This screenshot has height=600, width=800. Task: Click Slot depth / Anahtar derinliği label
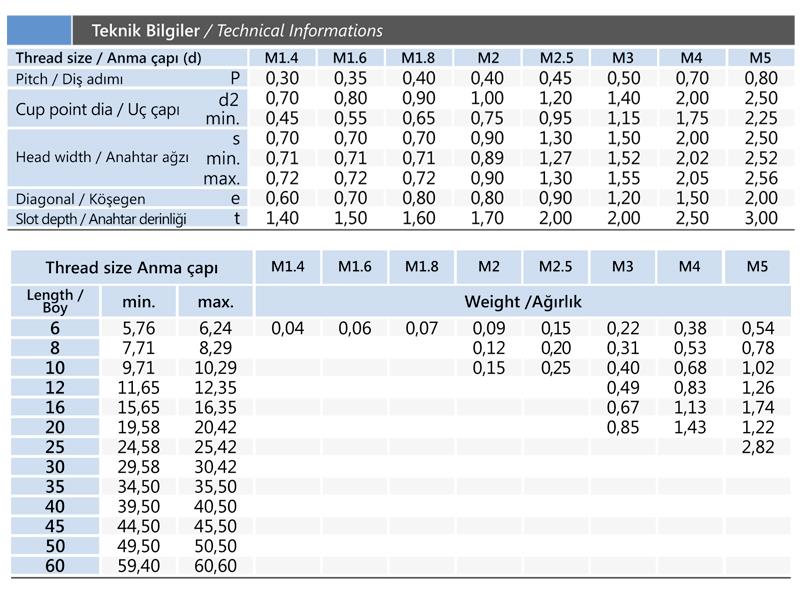point(101,219)
